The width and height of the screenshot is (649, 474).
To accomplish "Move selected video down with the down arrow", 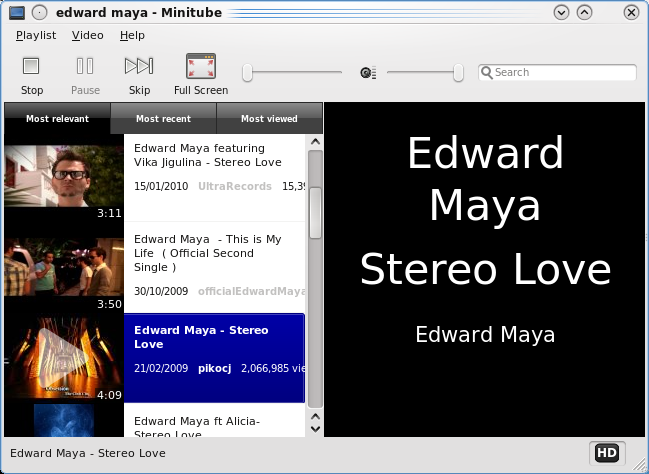I will click(315, 429).
